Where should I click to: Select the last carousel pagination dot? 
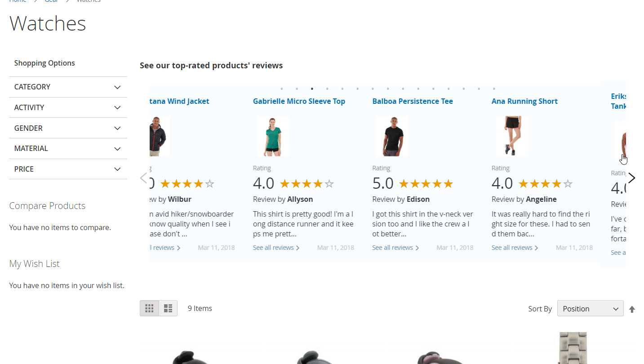494,89
